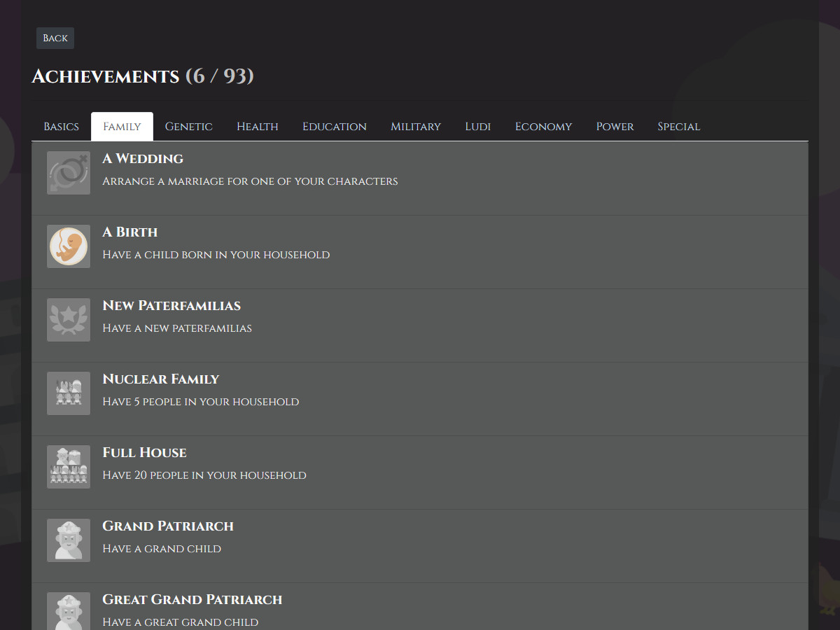View Military achievements
The width and height of the screenshot is (840, 630).
click(x=416, y=126)
